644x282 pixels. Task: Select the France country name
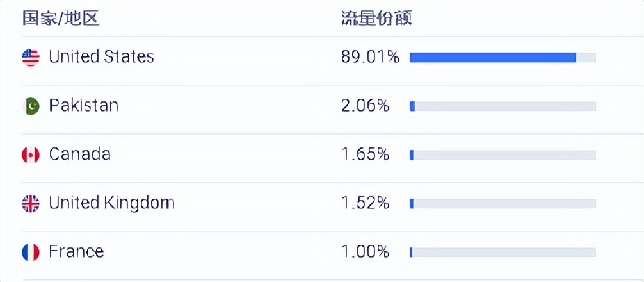tap(76, 252)
